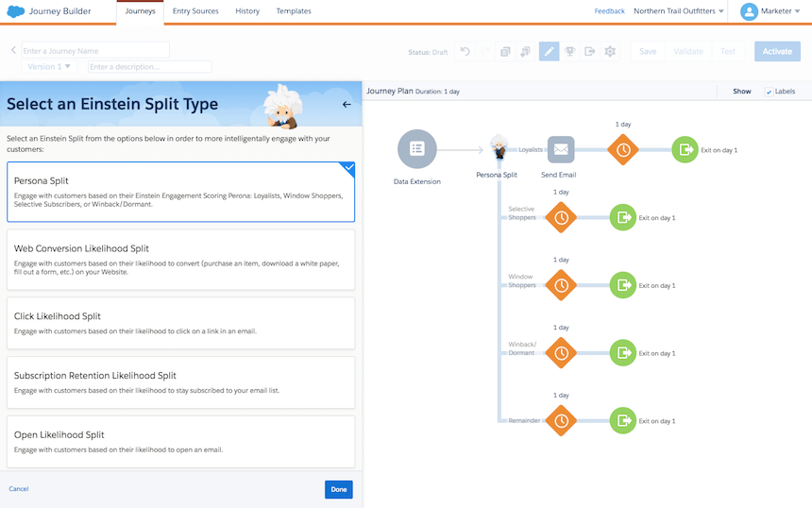This screenshot has width=812, height=508.
Task: Click the Test button
Action: [728, 51]
